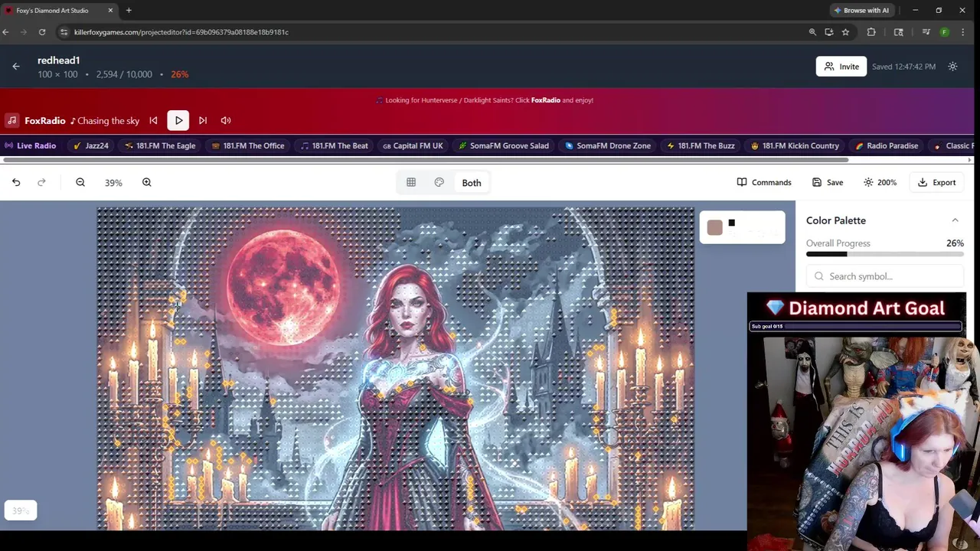Choose 181.FM The Beat station
Screen dimensions: 980x551
tap(334, 145)
